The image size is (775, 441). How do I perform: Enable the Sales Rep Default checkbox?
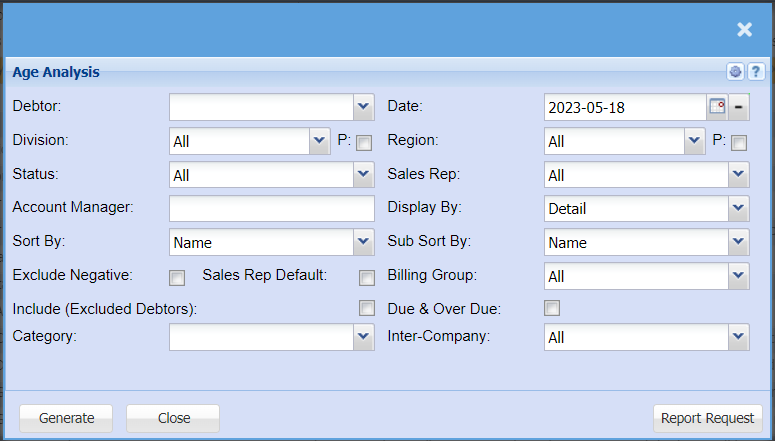(x=367, y=277)
